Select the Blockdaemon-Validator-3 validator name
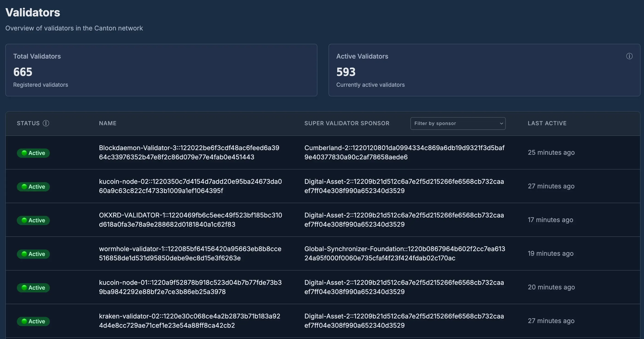644x339 pixels. pyautogui.click(x=189, y=152)
